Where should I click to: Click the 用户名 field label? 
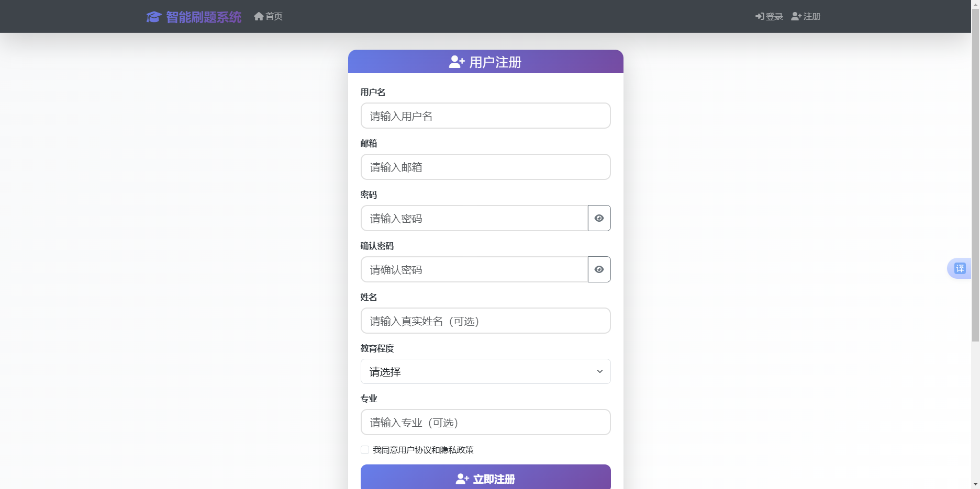point(373,92)
